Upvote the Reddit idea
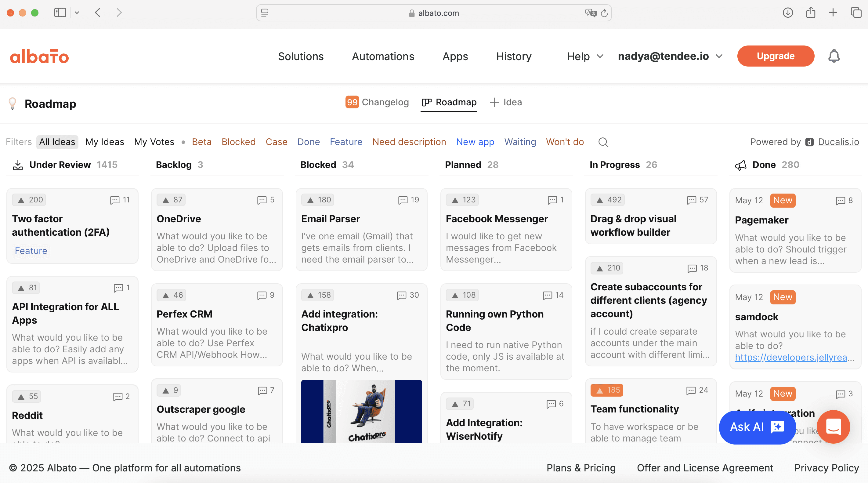 pos(27,396)
